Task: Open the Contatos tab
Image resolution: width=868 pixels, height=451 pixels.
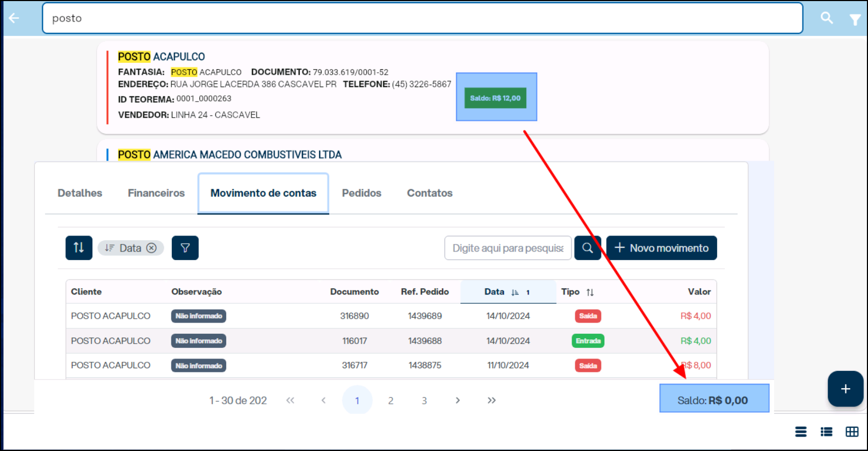Action: click(x=430, y=193)
